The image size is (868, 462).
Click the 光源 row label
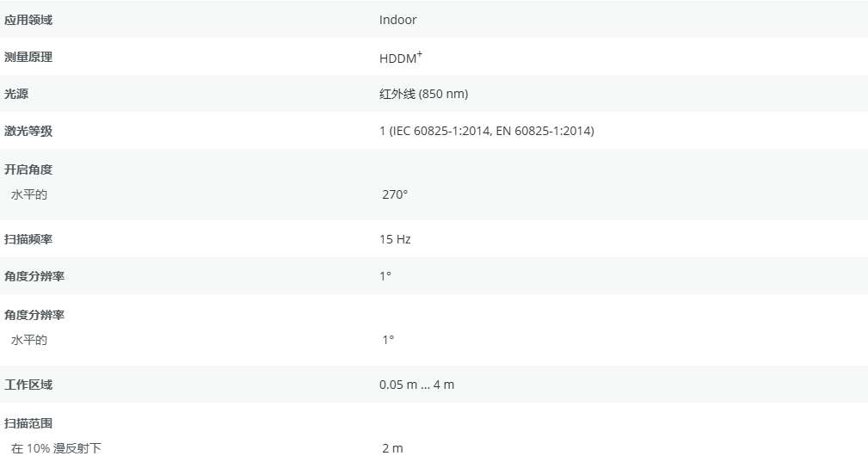tap(16, 94)
